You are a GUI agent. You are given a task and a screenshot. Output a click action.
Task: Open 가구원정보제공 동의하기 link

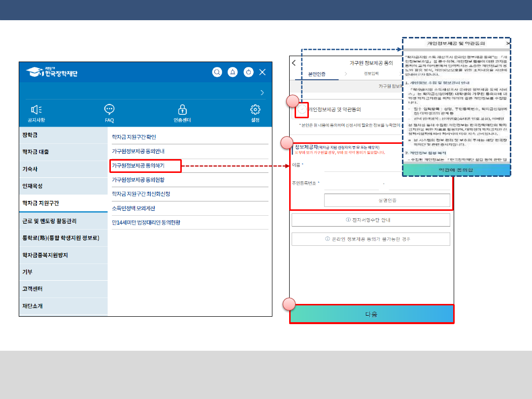click(x=145, y=166)
